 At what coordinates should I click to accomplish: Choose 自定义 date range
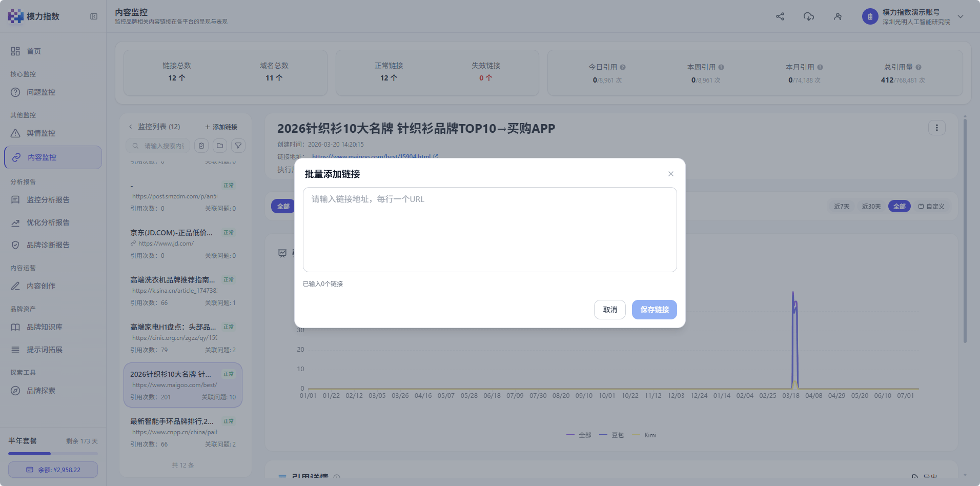pyautogui.click(x=931, y=207)
